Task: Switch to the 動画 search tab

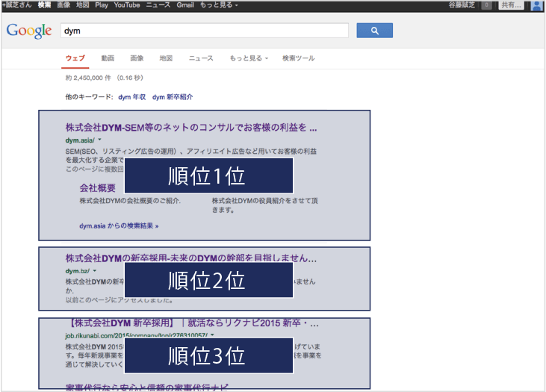Action: click(x=108, y=58)
